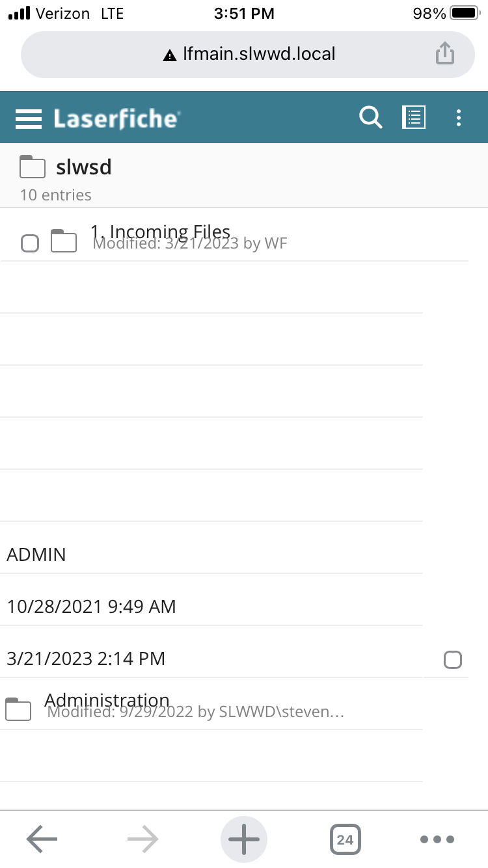Open a new tab with plus button
This screenshot has height=868, width=488.
244,839
